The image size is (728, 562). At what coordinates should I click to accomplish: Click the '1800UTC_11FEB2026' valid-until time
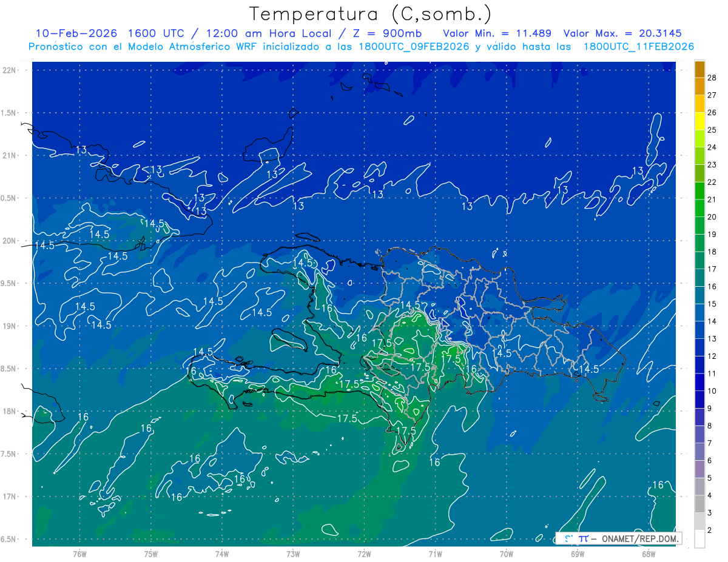(x=639, y=47)
